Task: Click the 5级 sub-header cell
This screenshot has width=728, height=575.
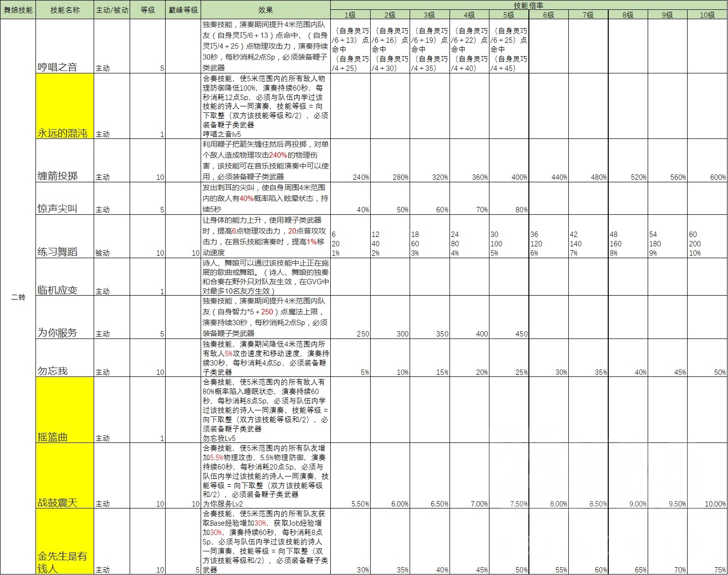Action: click(x=509, y=15)
